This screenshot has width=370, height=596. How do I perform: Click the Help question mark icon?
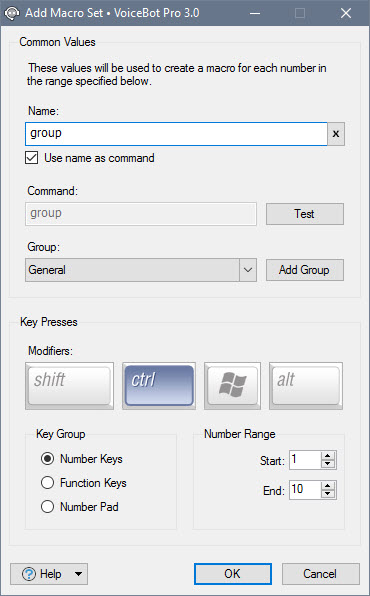click(x=29, y=574)
